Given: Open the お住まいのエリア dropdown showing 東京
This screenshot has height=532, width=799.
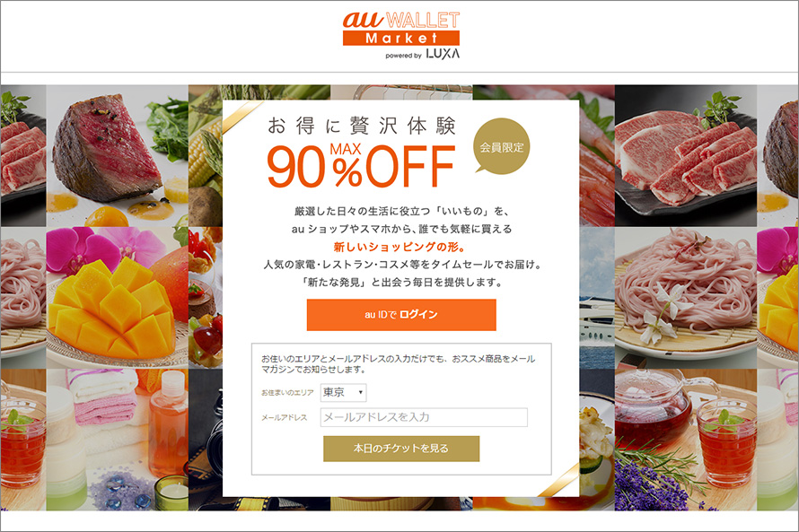Looking at the screenshot, I should pyautogui.click(x=344, y=393).
